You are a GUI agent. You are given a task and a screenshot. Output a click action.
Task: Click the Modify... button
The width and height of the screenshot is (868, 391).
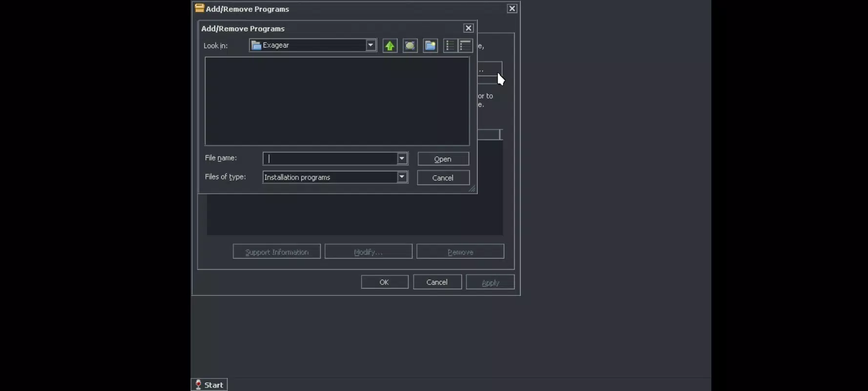point(368,252)
